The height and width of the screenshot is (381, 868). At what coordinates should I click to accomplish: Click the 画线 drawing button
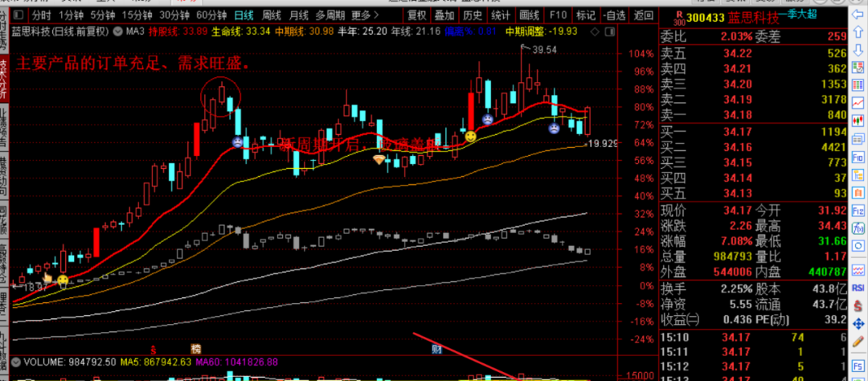click(x=529, y=15)
